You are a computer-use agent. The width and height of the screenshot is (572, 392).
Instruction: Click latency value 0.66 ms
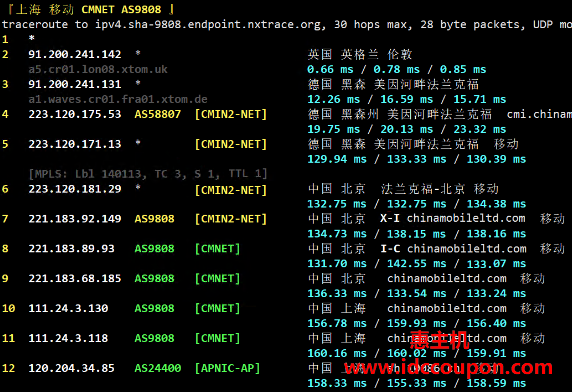tap(330, 69)
